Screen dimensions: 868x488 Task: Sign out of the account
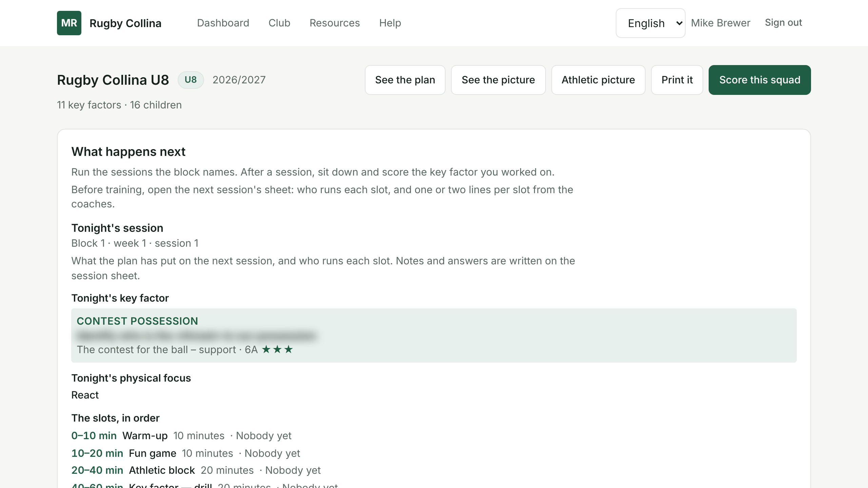pos(783,22)
